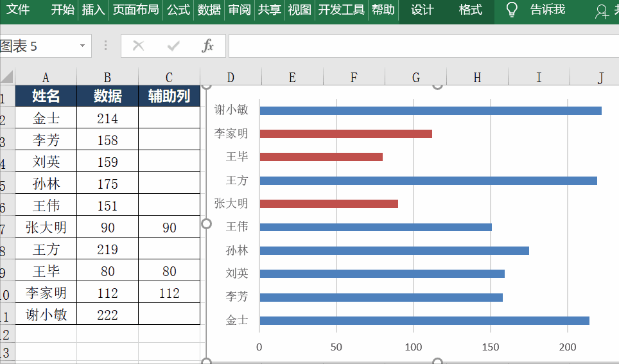Select the cell with value 175
The image size is (619, 364).
tap(107, 183)
